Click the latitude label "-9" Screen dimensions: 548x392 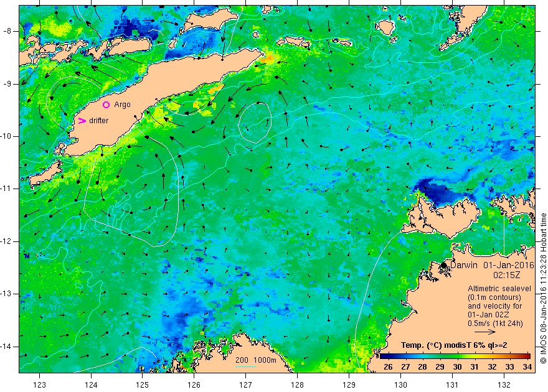coord(8,84)
